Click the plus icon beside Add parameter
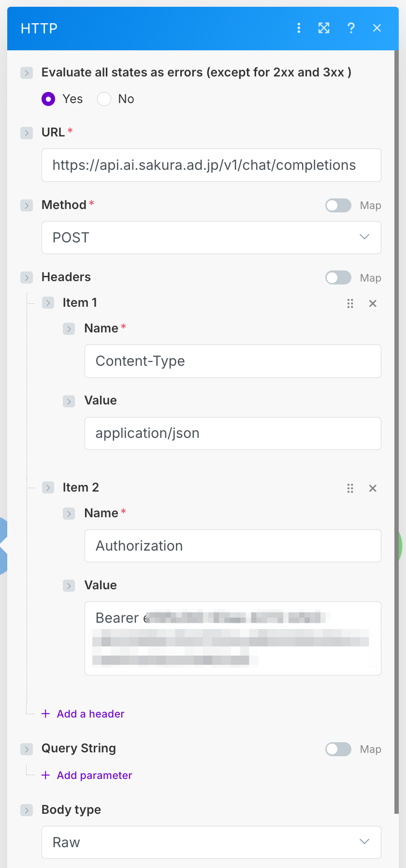The image size is (406, 868). point(46,775)
